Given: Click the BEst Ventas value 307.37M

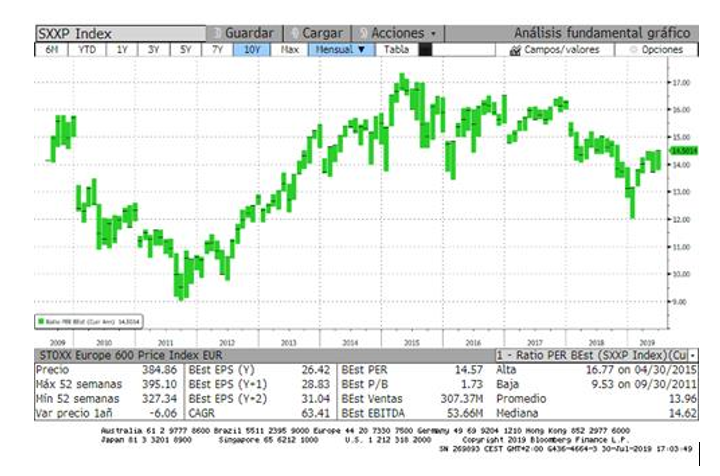Looking at the screenshot, I should click(x=461, y=399).
